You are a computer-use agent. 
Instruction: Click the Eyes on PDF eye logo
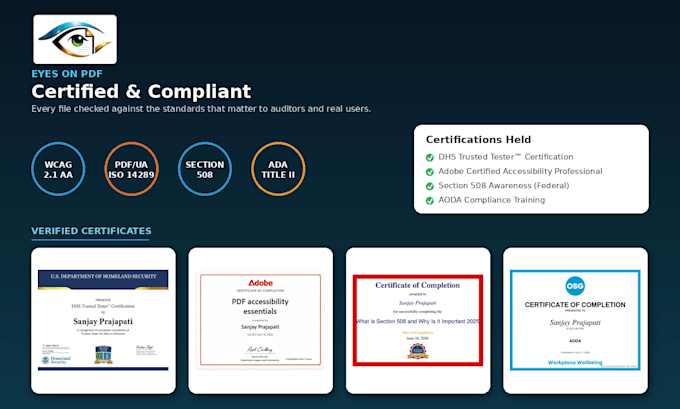point(75,39)
